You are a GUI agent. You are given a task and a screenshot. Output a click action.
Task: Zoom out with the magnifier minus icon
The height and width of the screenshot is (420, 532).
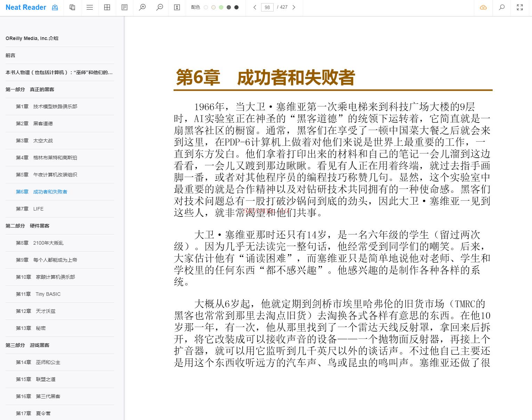coord(160,7)
